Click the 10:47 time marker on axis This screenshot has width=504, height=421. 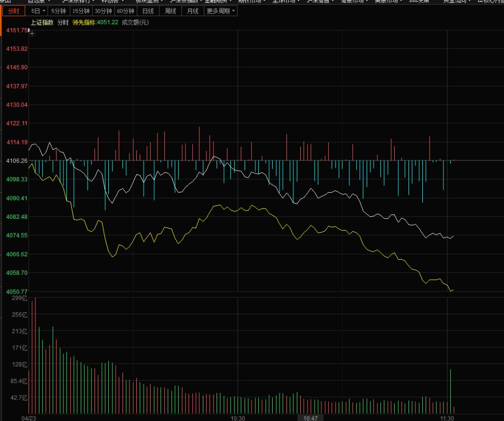tap(311, 418)
